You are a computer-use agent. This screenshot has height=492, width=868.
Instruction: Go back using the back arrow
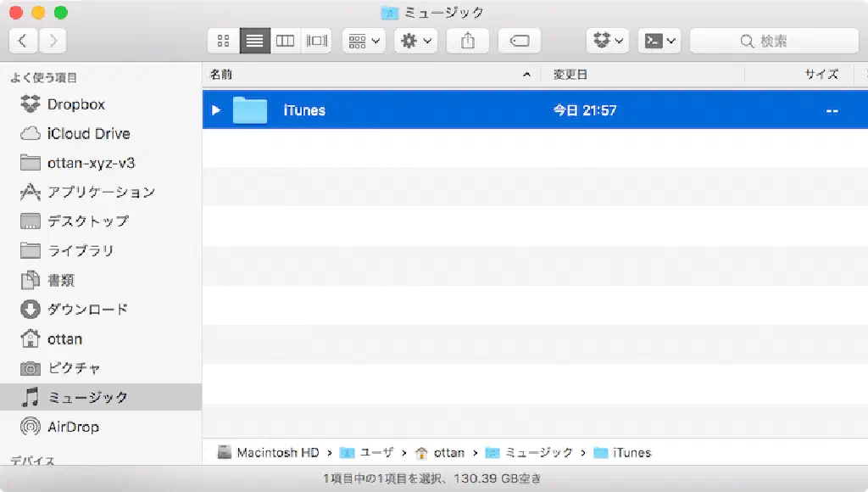coord(23,41)
